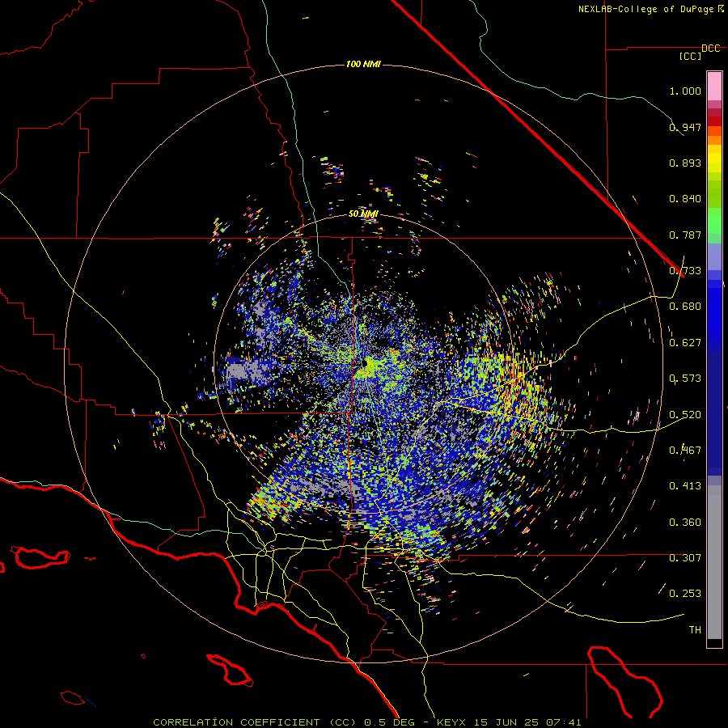728x728 pixels.
Task: Click the 0.947 scale value
Action: pyautogui.click(x=685, y=127)
